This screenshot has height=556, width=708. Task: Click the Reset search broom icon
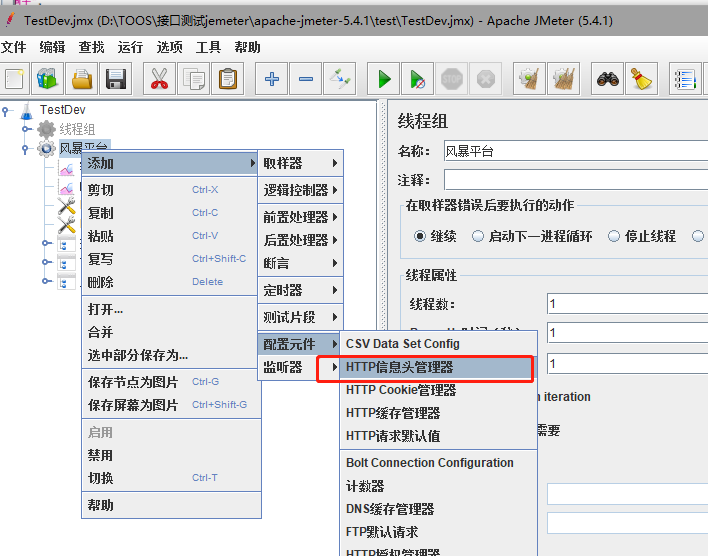641,79
